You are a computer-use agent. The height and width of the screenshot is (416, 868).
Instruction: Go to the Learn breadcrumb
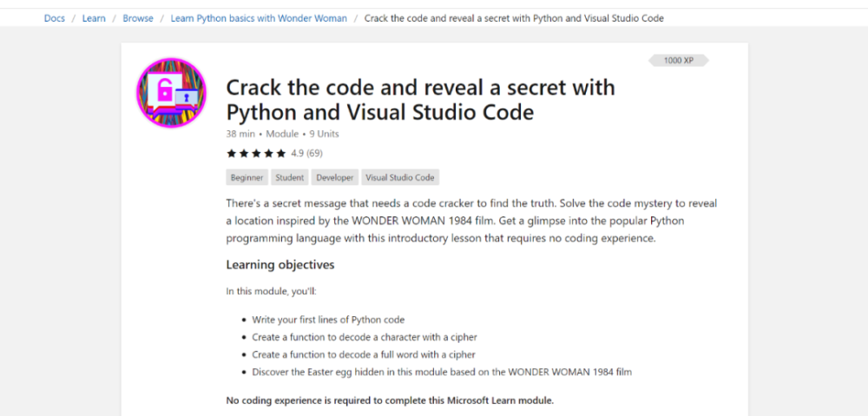pos(94,18)
